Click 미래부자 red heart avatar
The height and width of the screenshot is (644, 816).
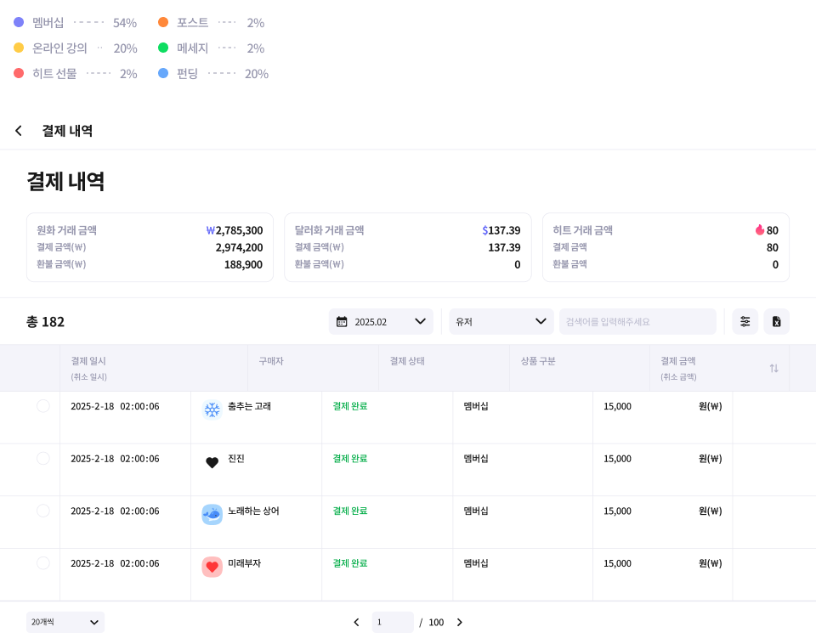pos(212,567)
